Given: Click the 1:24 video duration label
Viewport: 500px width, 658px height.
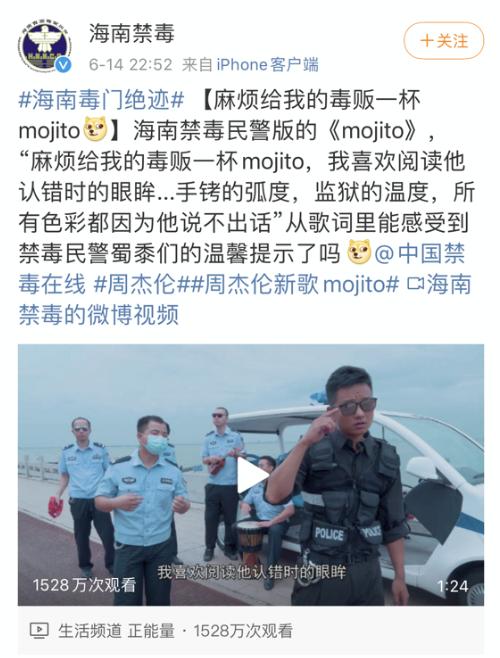Looking at the screenshot, I should [453, 586].
